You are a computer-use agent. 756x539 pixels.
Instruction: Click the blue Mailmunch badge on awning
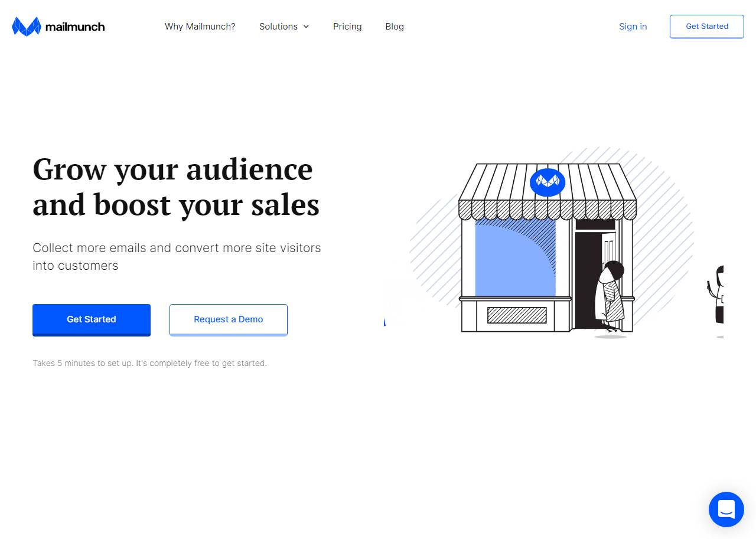point(548,182)
